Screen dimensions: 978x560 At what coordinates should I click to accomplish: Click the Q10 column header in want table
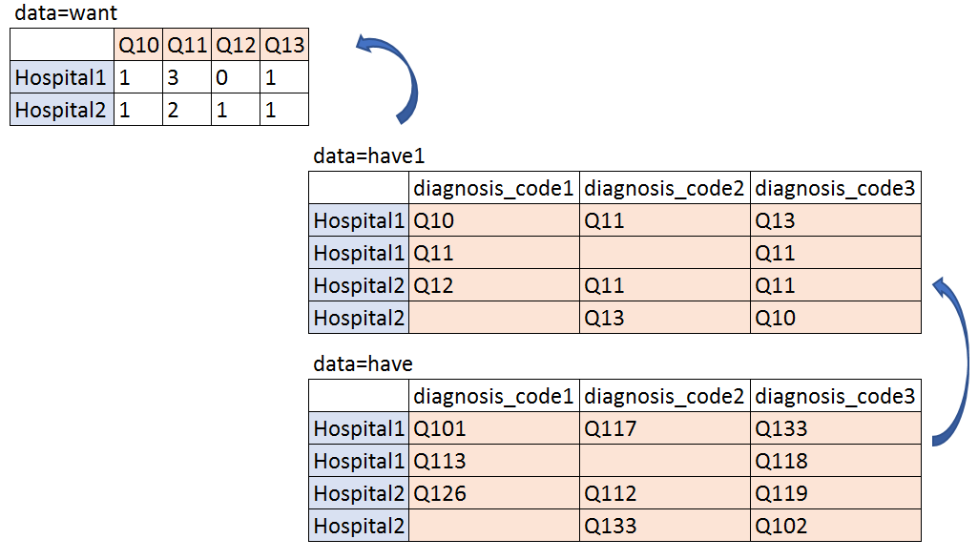pos(138,45)
